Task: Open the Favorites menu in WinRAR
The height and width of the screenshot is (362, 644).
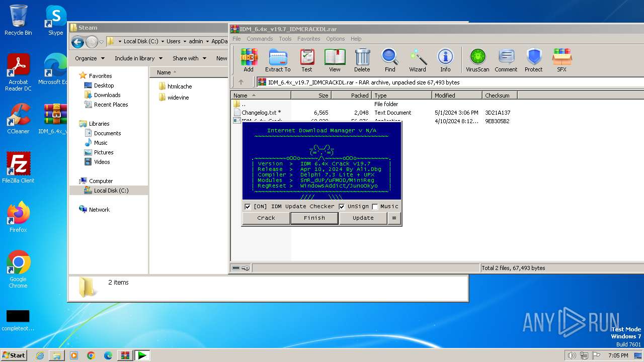Action: pyautogui.click(x=308, y=39)
